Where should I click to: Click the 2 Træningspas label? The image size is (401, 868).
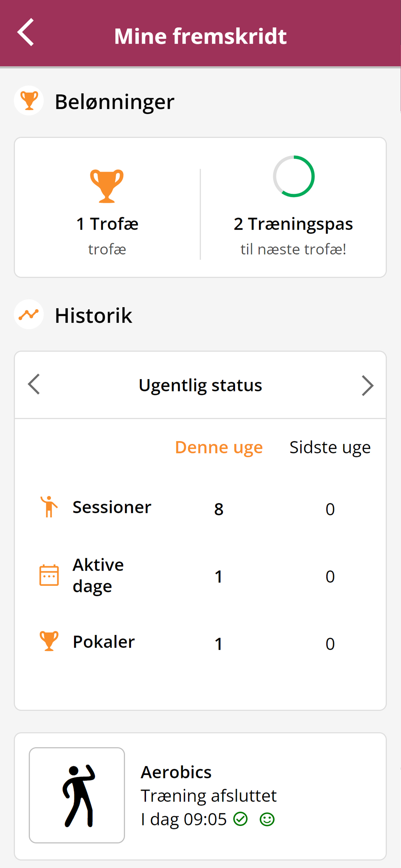pyautogui.click(x=293, y=224)
